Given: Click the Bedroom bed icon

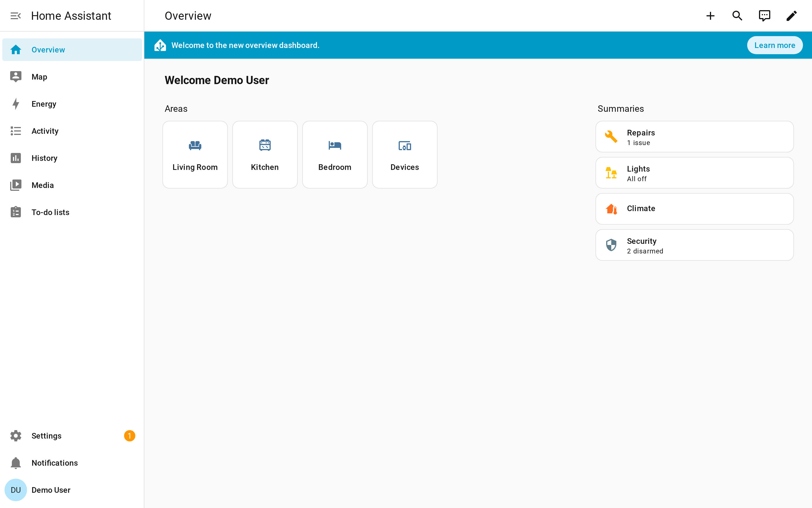Looking at the screenshot, I should coord(335,145).
